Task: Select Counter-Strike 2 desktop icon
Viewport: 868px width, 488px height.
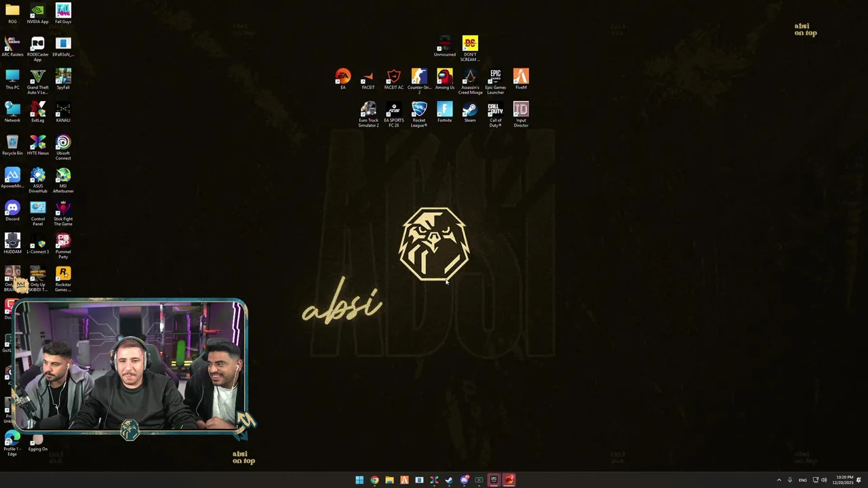Action: pos(419,81)
